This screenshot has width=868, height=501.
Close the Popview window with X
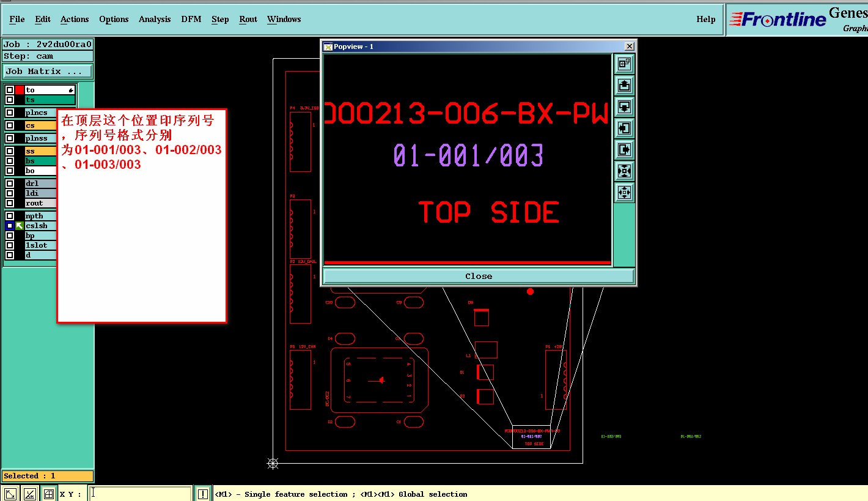coord(630,46)
